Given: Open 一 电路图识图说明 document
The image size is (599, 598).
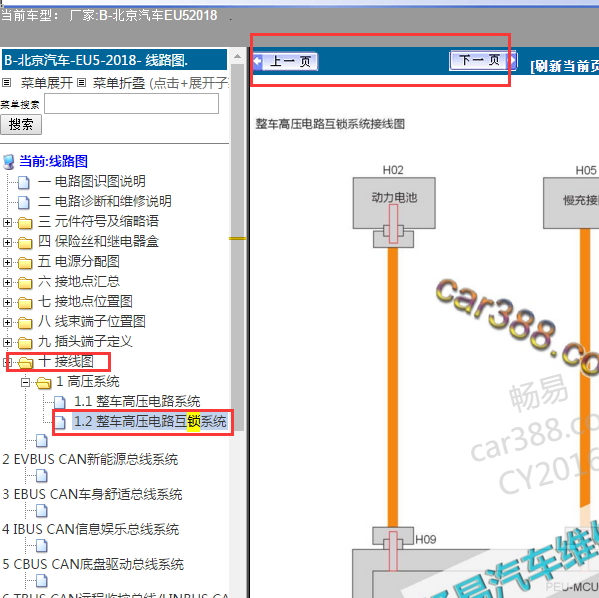Looking at the screenshot, I should click(x=92, y=181).
